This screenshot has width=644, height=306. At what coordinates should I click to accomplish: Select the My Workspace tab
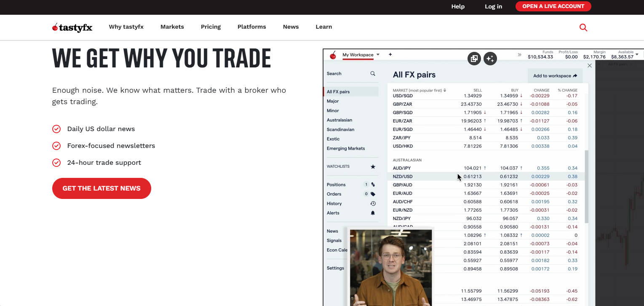coord(358,55)
